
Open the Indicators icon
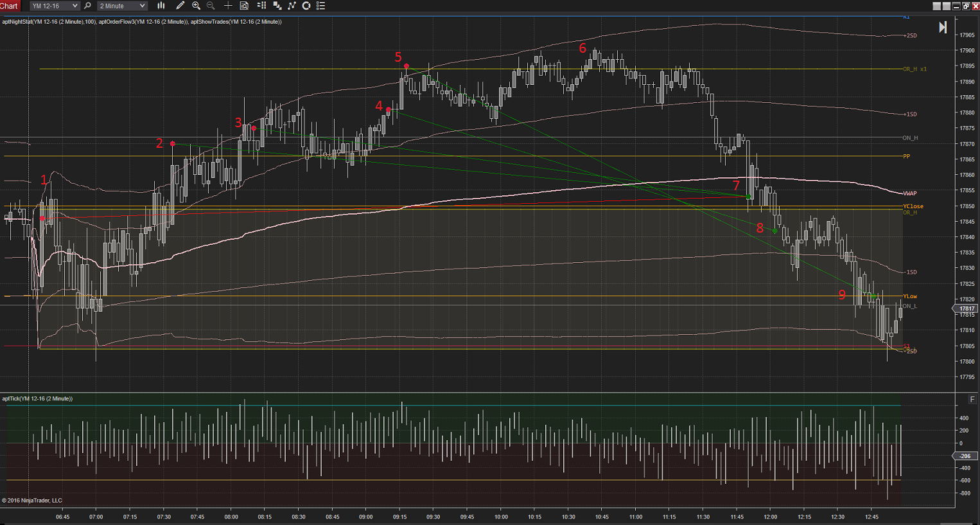coord(292,6)
